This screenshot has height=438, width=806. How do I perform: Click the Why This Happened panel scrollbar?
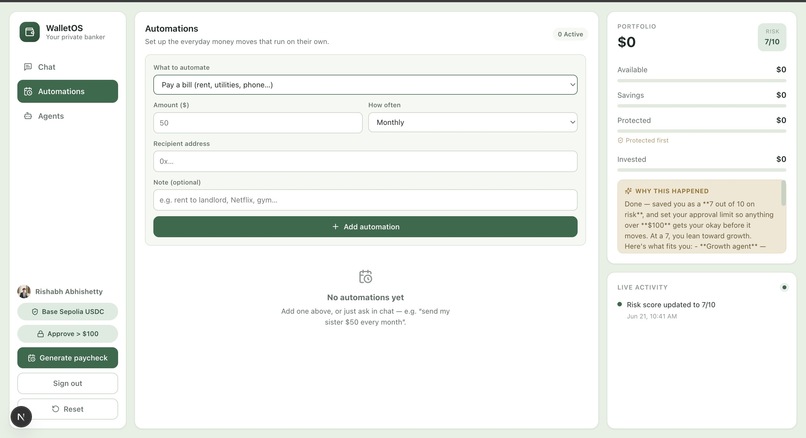coord(783,193)
